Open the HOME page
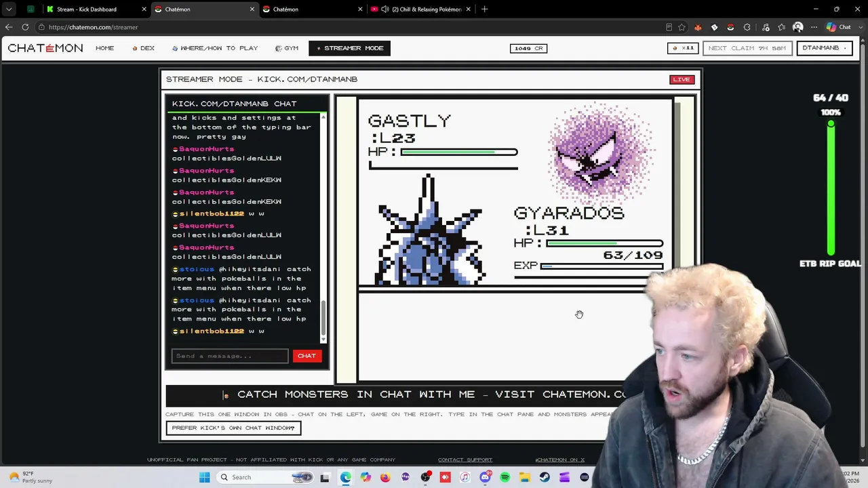The width and height of the screenshot is (868, 488). [105, 48]
